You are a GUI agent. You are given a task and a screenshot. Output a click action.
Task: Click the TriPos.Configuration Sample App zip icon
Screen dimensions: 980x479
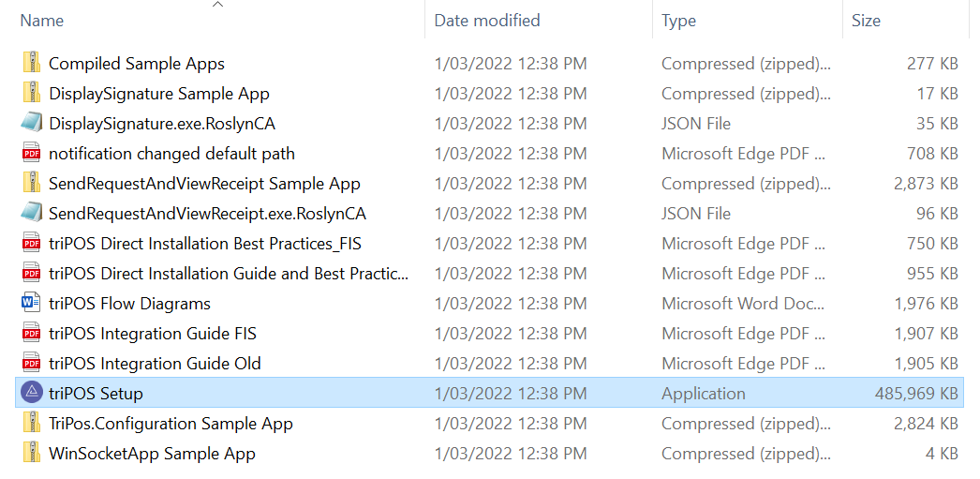pyautogui.click(x=31, y=424)
